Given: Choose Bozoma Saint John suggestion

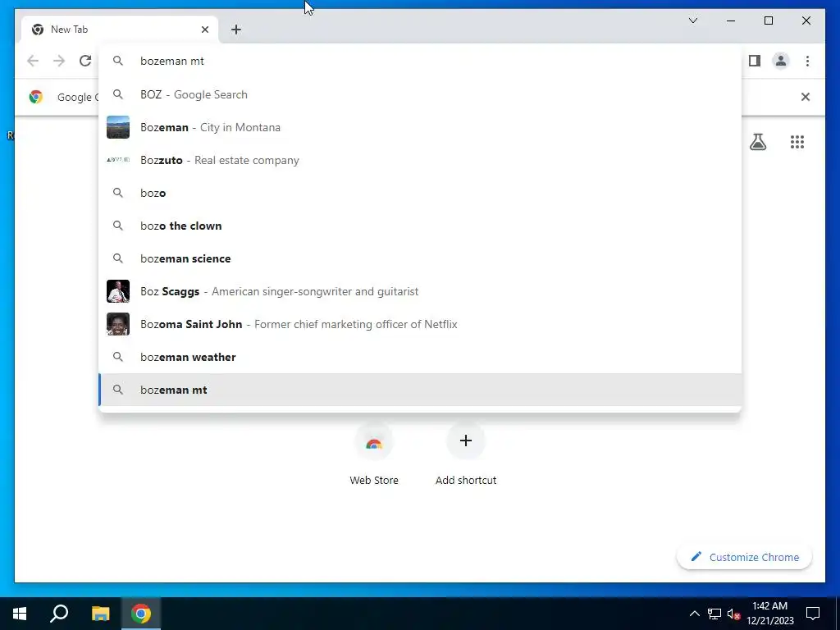Looking at the screenshot, I should (420, 324).
